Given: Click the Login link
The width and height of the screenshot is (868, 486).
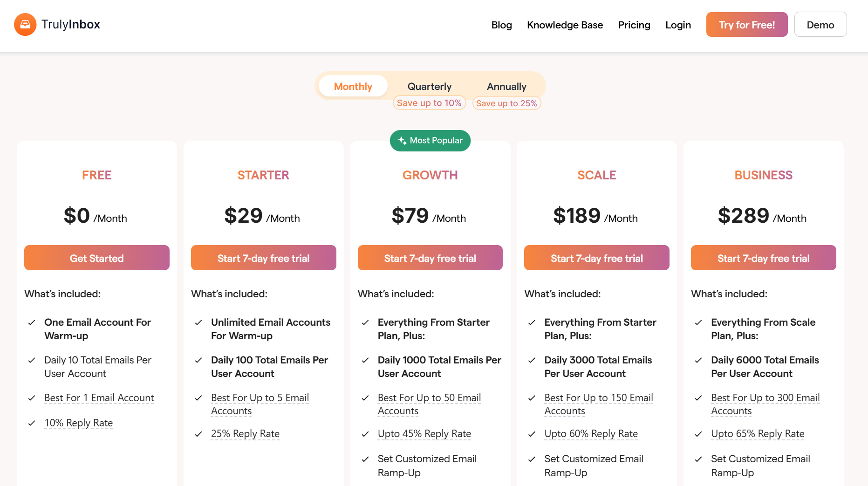Looking at the screenshot, I should pyautogui.click(x=678, y=25).
